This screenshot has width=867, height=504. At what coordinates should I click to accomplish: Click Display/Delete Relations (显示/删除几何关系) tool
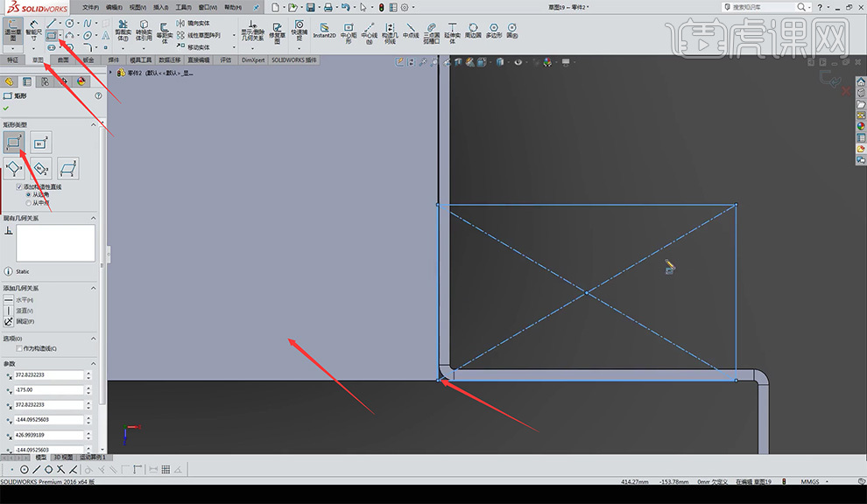[252, 31]
